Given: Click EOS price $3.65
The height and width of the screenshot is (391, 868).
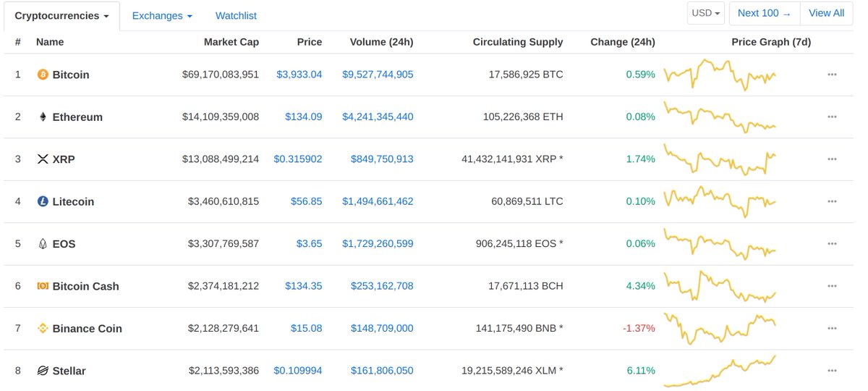Looking at the screenshot, I should [310, 244].
